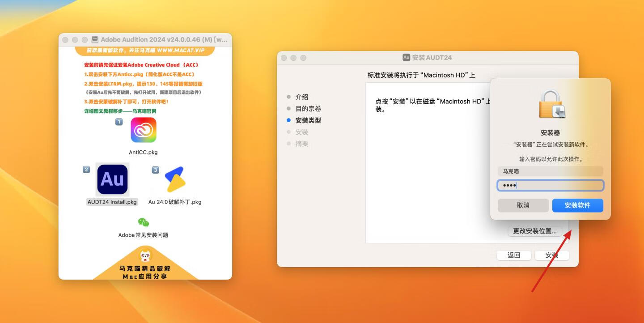The height and width of the screenshot is (323, 644).
Task: Open the WeChat Adobe常见安装问题 icon
Action: click(x=143, y=222)
